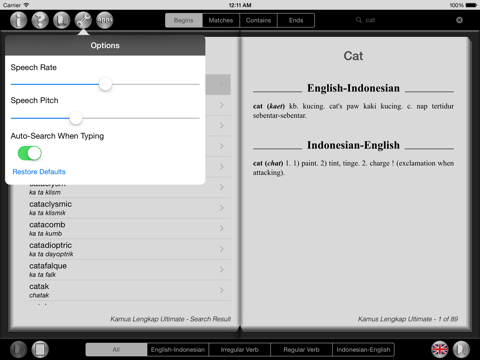Image resolution: width=480 pixels, height=360 pixels.
Task: Click the Indonesian-English section heading
Action: tap(353, 145)
